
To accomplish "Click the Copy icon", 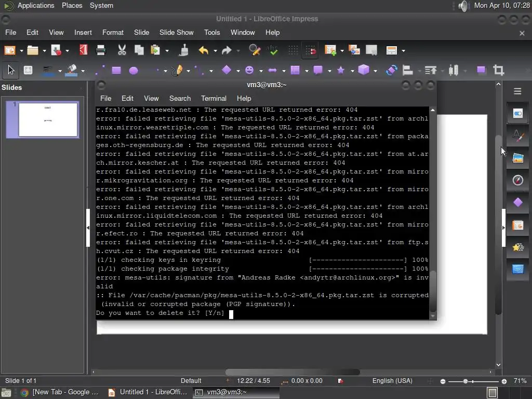I will [139, 50].
